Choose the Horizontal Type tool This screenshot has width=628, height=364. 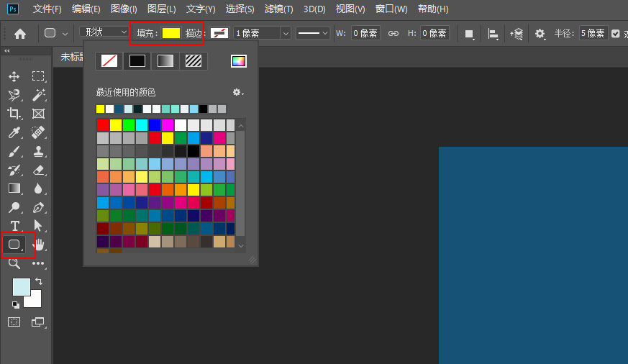click(14, 226)
